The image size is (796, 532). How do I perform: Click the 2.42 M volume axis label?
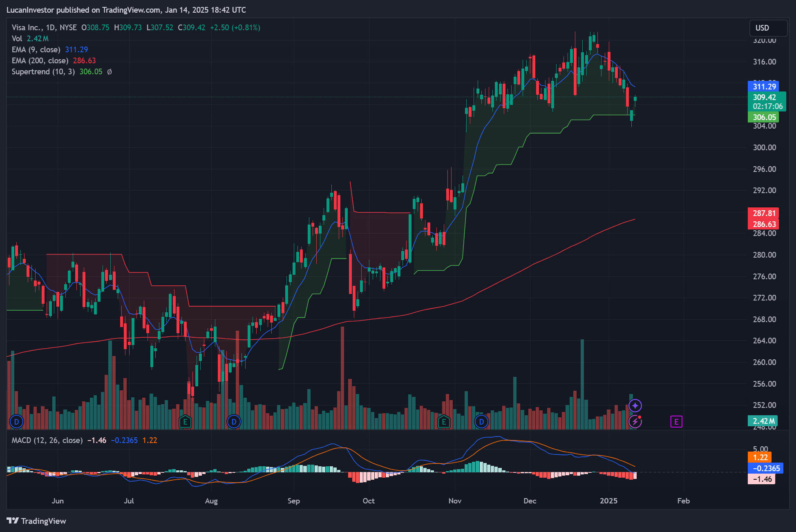click(x=762, y=421)
